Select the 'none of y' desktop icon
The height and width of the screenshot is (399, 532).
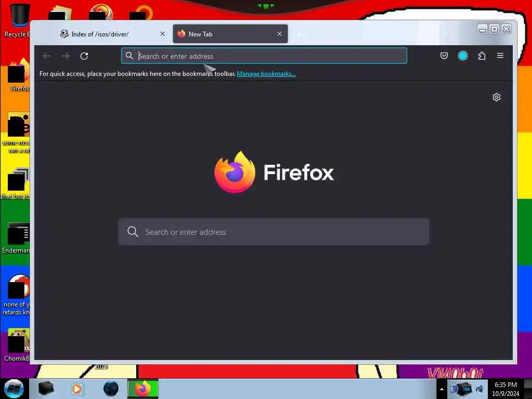16,295
